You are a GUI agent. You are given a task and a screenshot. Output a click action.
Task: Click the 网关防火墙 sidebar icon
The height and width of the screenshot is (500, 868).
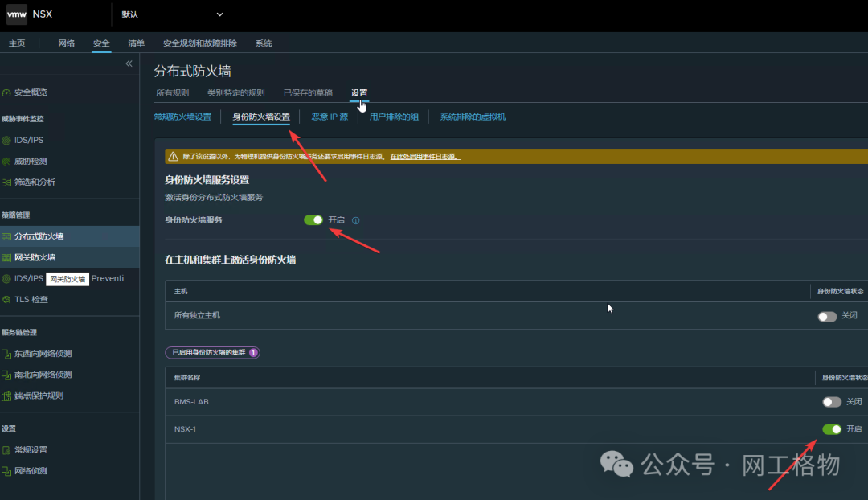6,257
